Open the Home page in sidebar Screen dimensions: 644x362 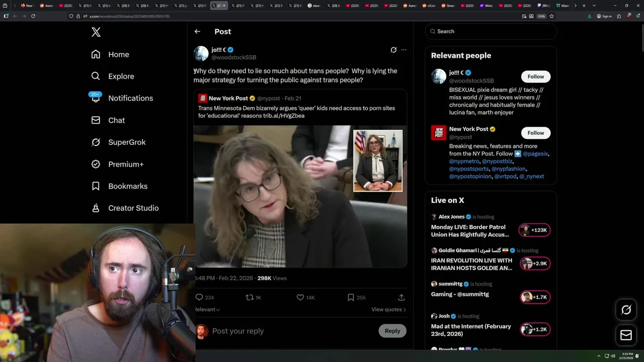(110, 54)
